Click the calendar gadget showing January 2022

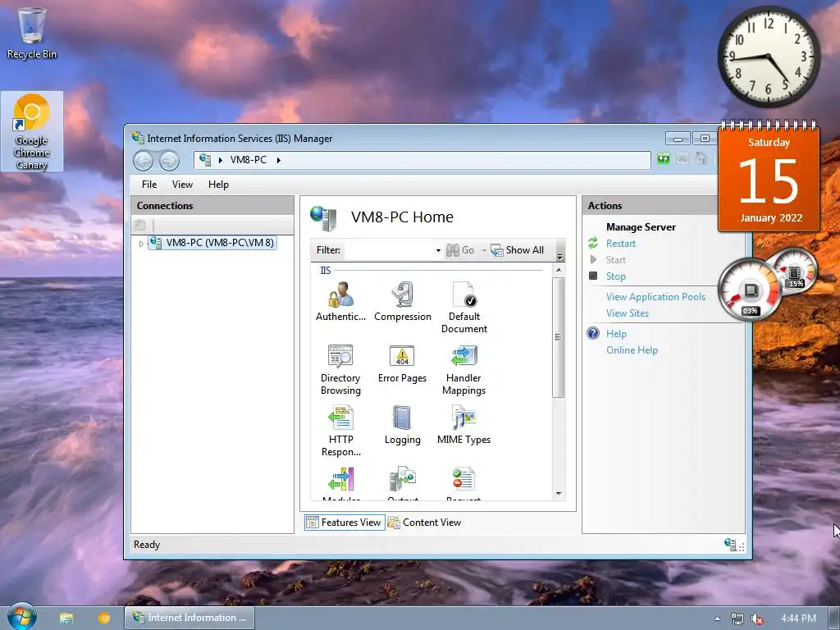pos(769,176)
